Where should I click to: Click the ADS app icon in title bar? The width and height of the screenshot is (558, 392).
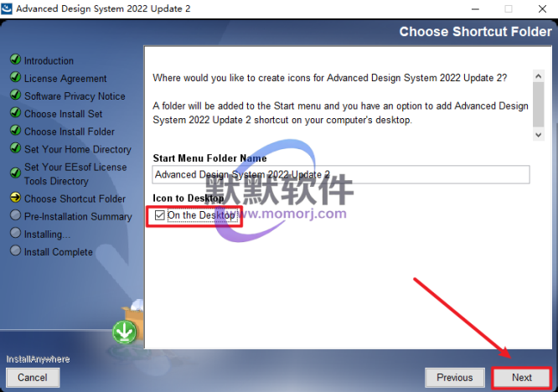(7, 8)
